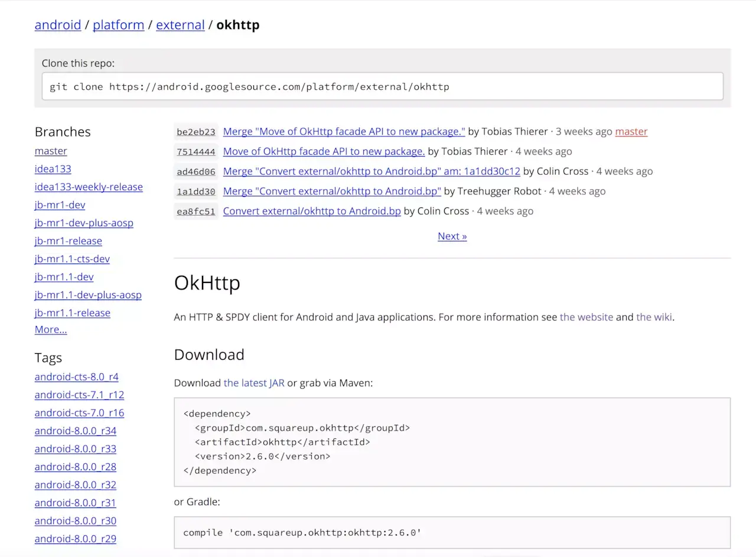View the jb-mr1.1-dev-plus-aosp branch

coord(88,295)
